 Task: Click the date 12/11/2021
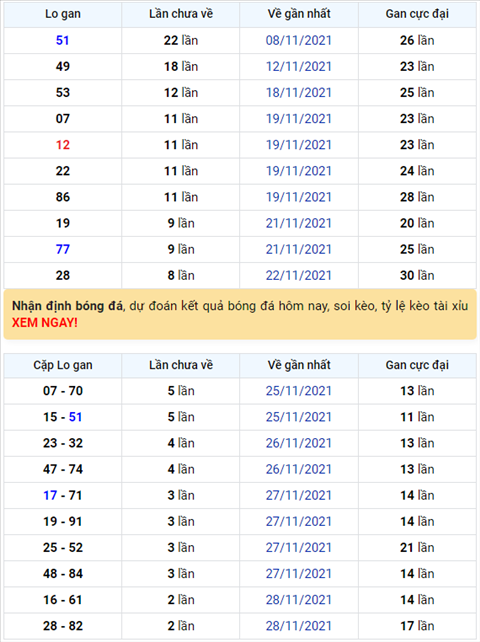299,67
